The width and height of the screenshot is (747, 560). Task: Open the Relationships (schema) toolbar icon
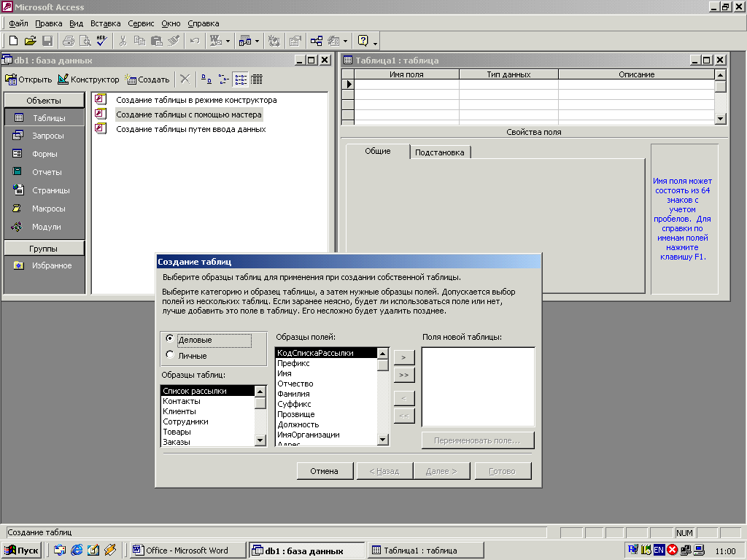coord(317,42)
